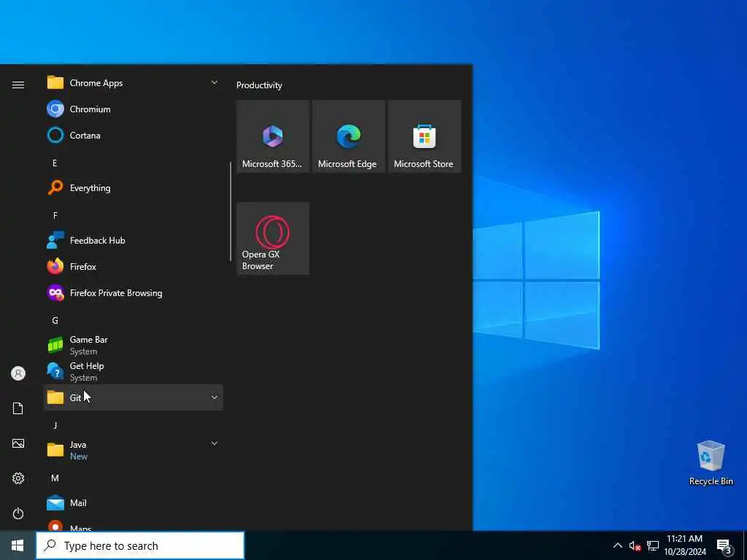Expand the Start hamburger menu
Viewport: 747px width, 560px height.
click(x=18, y=85)
